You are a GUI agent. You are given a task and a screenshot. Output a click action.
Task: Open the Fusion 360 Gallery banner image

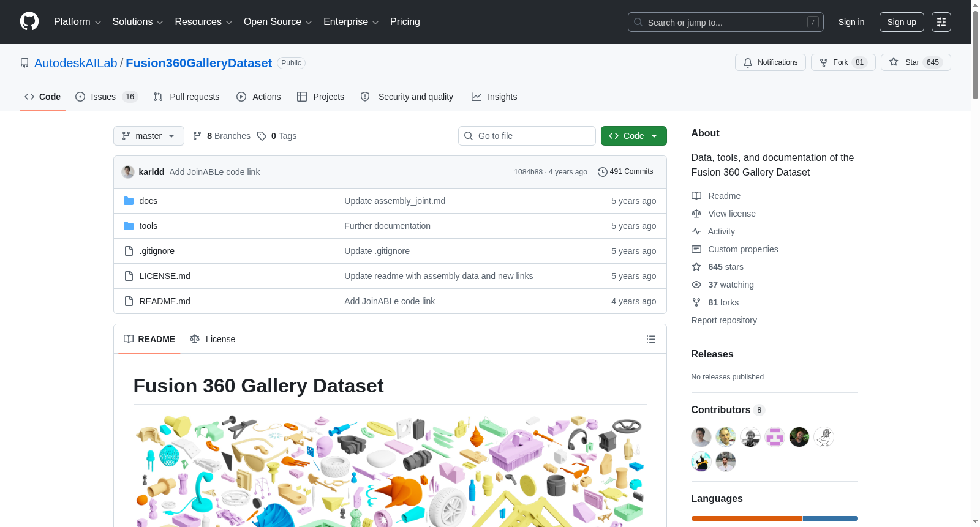[390, 471]
